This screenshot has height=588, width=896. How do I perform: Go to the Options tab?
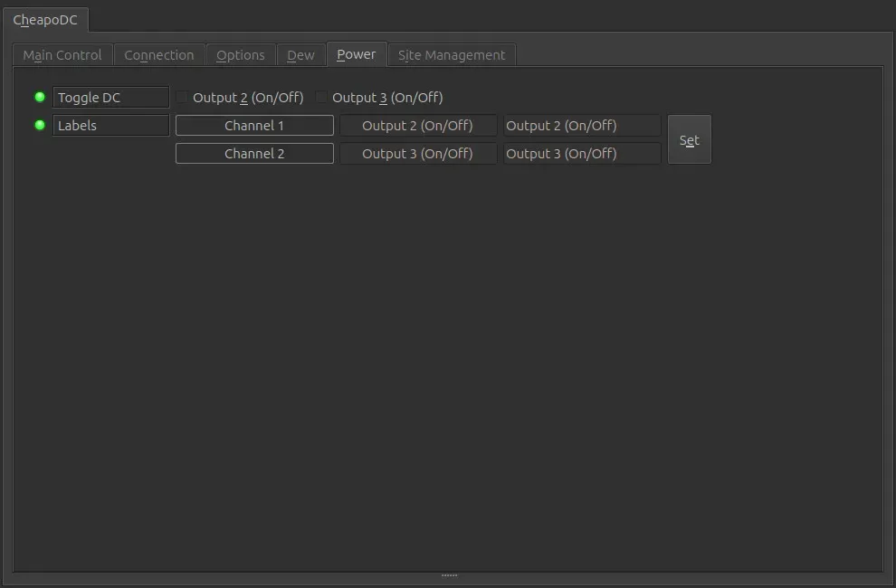click(x=241, y=55)
